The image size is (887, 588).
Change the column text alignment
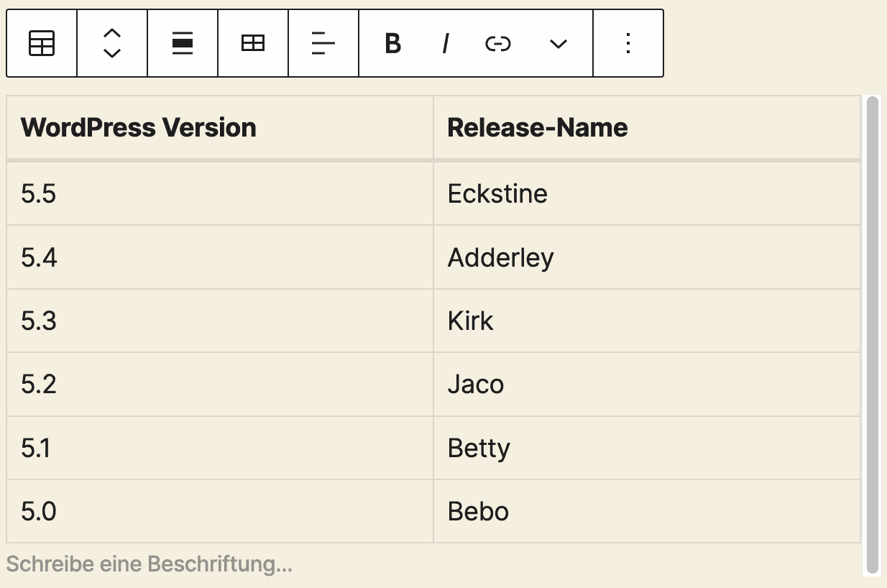coord(323,43)
